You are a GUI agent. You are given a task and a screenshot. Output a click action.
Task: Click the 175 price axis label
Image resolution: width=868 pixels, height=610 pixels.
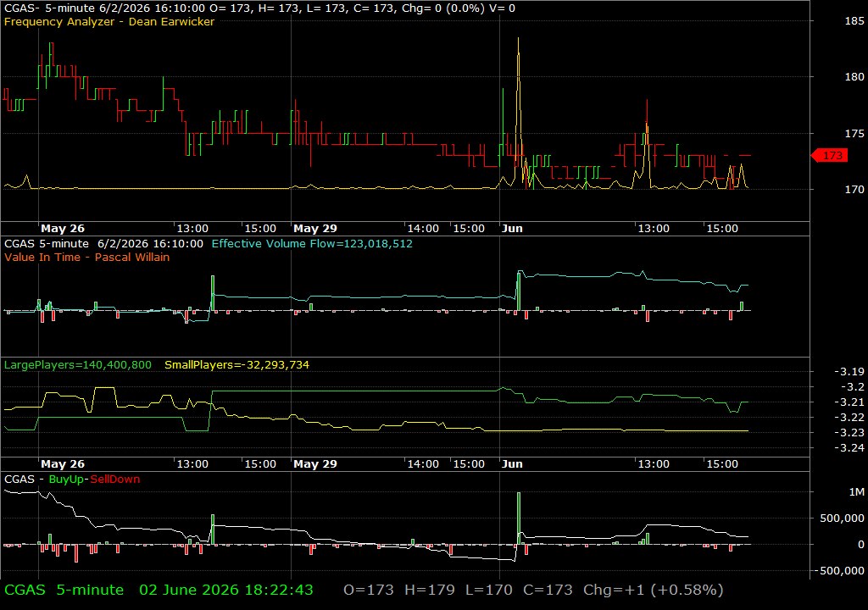(854, 133)
